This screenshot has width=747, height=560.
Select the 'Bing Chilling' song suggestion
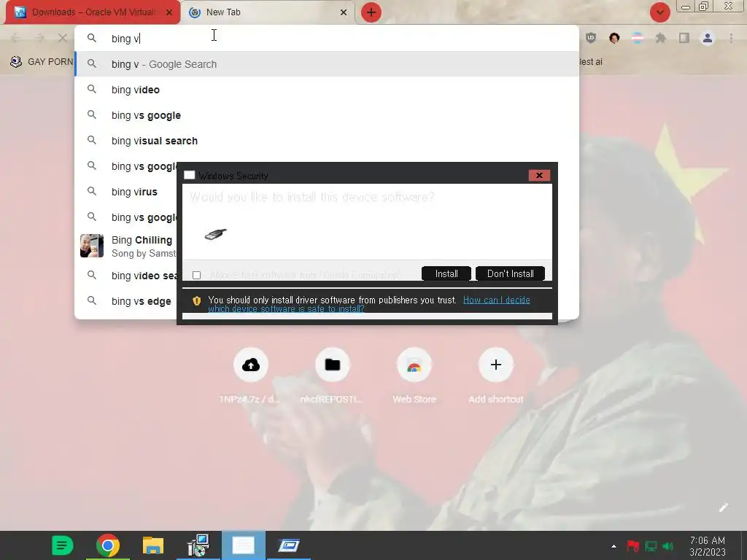(x=126, y=246)
